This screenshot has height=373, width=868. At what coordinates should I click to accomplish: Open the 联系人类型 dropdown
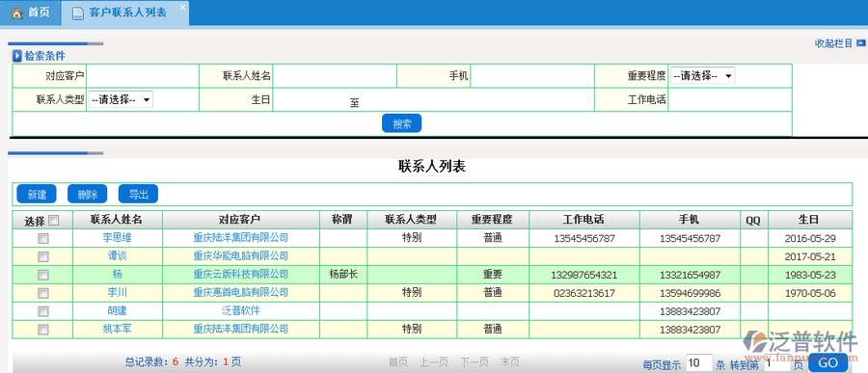pyautogui.click(x=121, y=99)
